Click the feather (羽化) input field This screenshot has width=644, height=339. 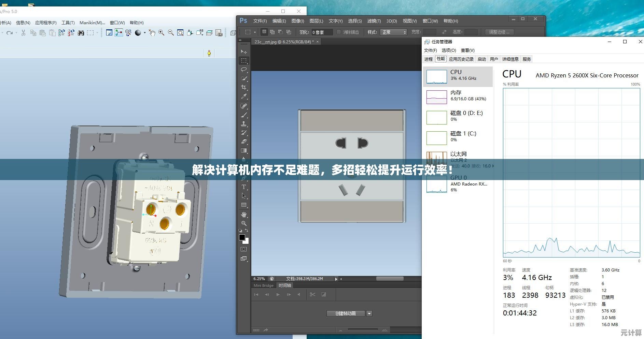pyautogui.click(x=322, y=32)
